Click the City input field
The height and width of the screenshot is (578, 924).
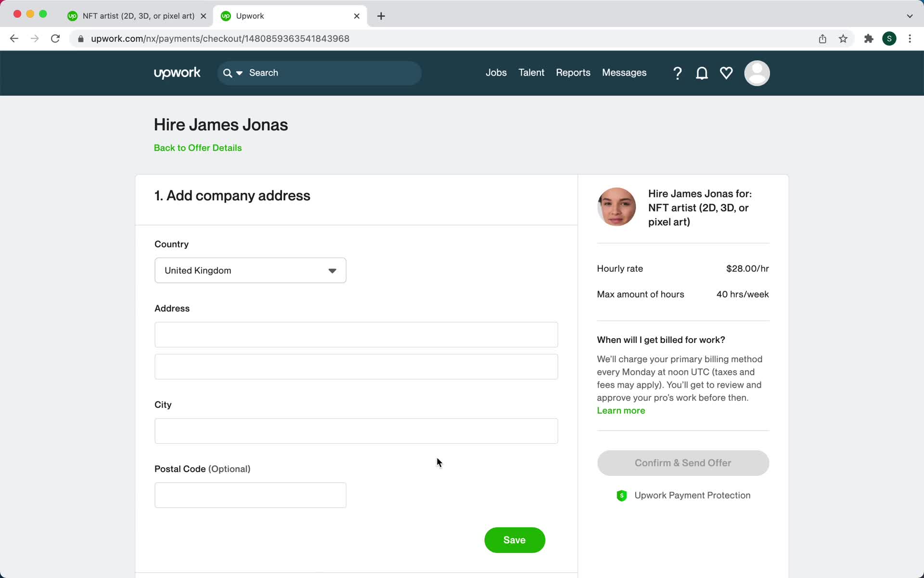356,431
